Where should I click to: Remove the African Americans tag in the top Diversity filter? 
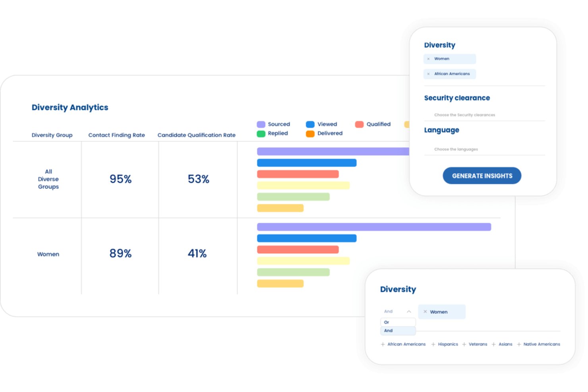428,74
